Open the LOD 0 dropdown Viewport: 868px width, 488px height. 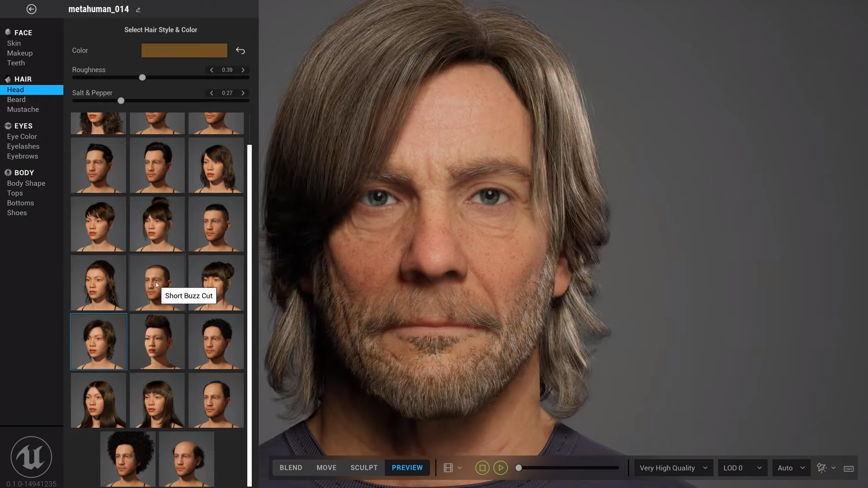[742, 468]
